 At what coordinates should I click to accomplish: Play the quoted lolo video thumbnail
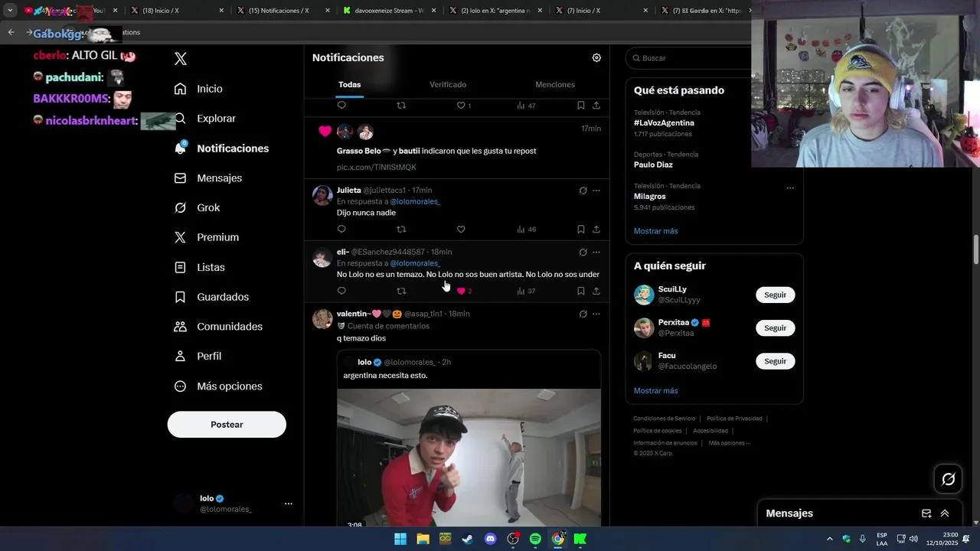click(469, 458)
